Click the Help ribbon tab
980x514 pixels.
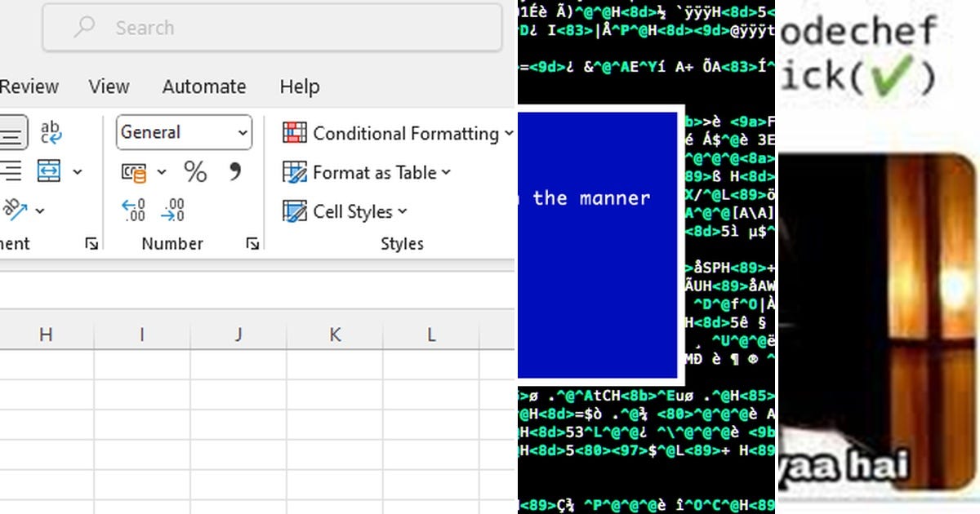(299, 86)
